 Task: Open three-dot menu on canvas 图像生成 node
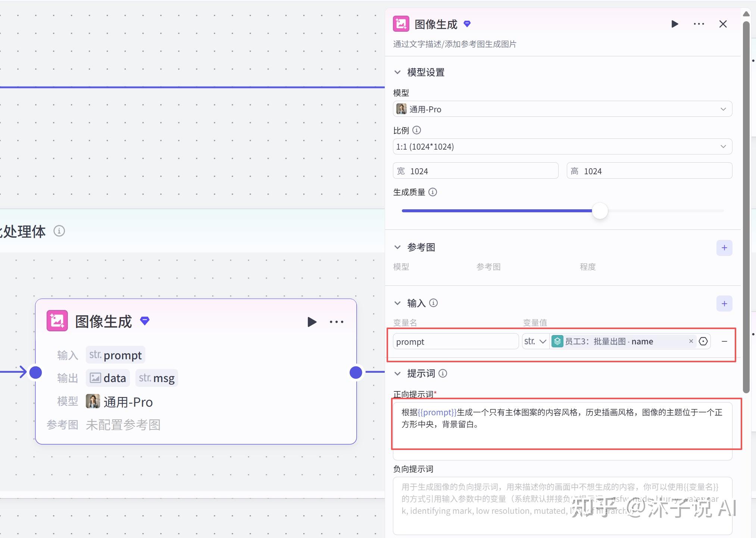pyautogui.click(x=336, y=322)
